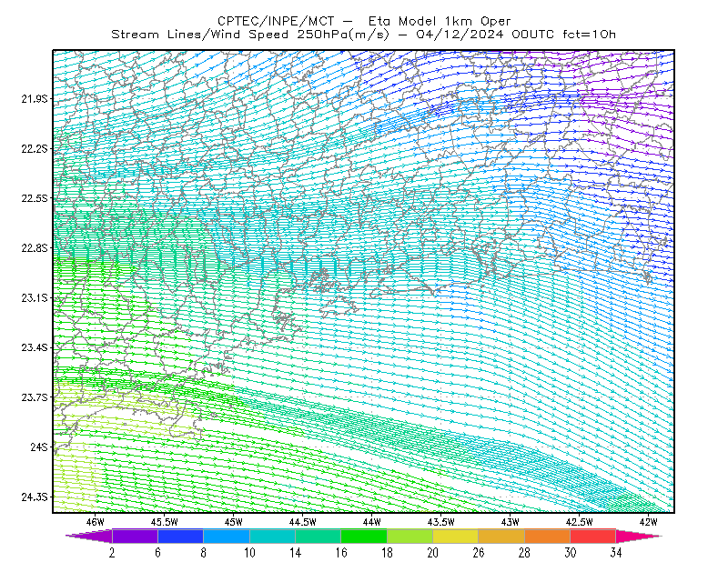The image size is (728, 562).
Task: Click latitude label 22.8S
Action: coord(34,248)
